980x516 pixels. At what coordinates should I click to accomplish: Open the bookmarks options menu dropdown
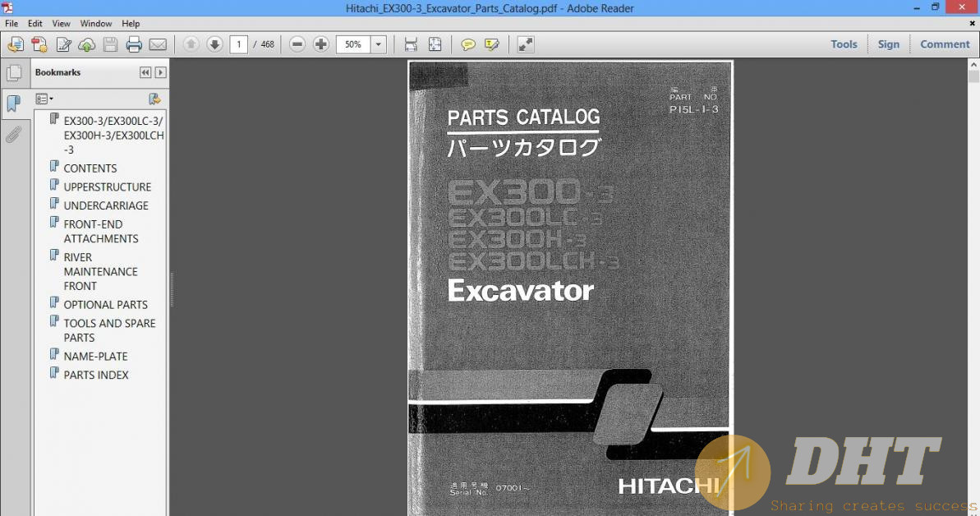[x=44, y=99]
